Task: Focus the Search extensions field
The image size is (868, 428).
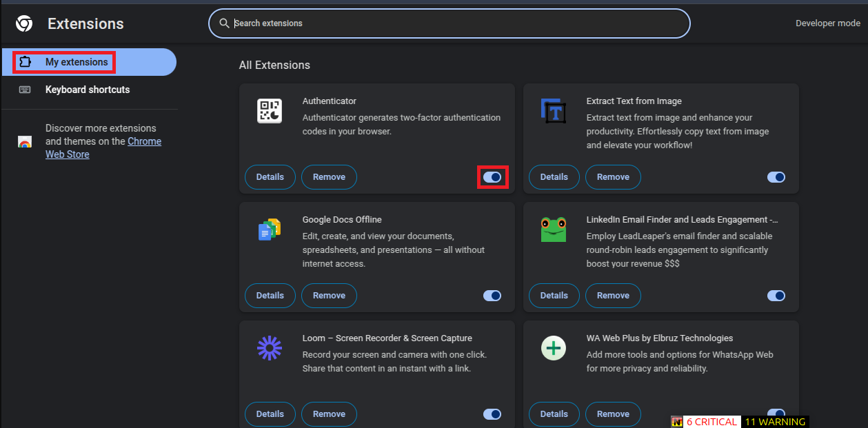Action: click(450, 23)
